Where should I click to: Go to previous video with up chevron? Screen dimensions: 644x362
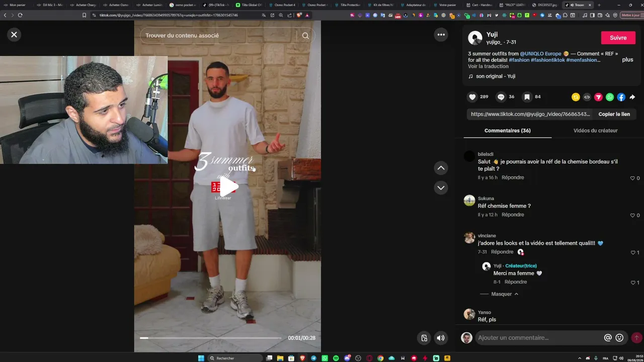pos(441,168)
